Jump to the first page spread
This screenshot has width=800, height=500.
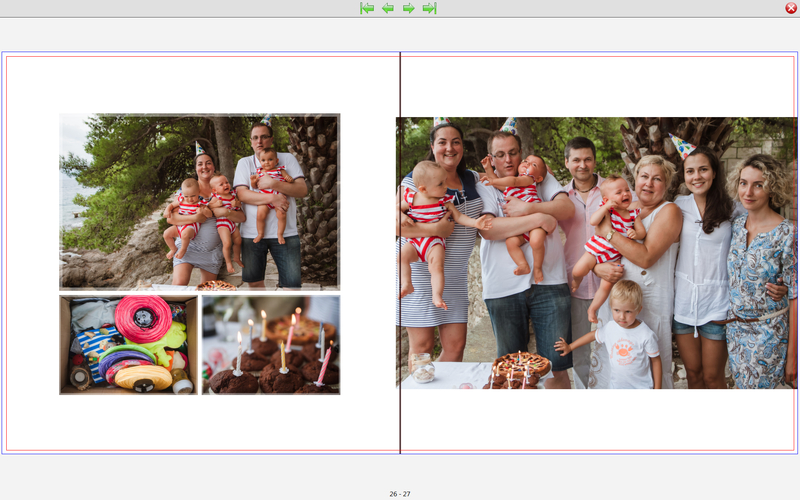pos(367,8)
